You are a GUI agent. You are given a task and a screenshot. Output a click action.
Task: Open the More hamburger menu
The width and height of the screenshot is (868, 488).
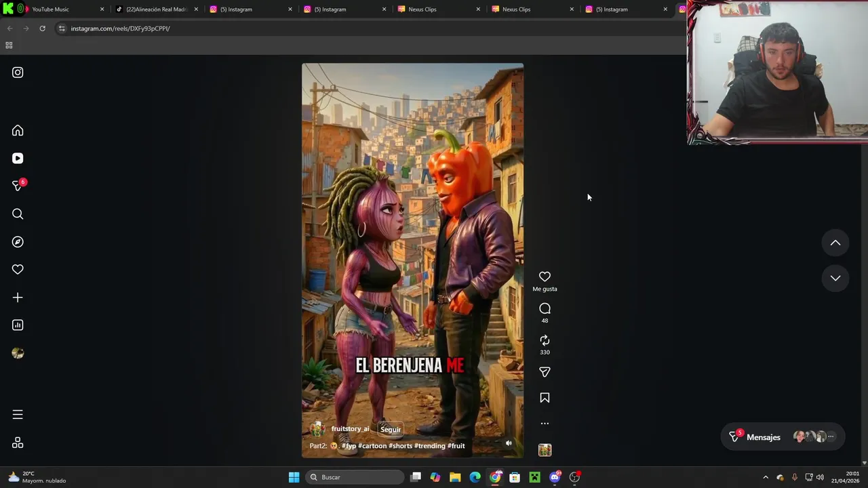tap(18, 415)
